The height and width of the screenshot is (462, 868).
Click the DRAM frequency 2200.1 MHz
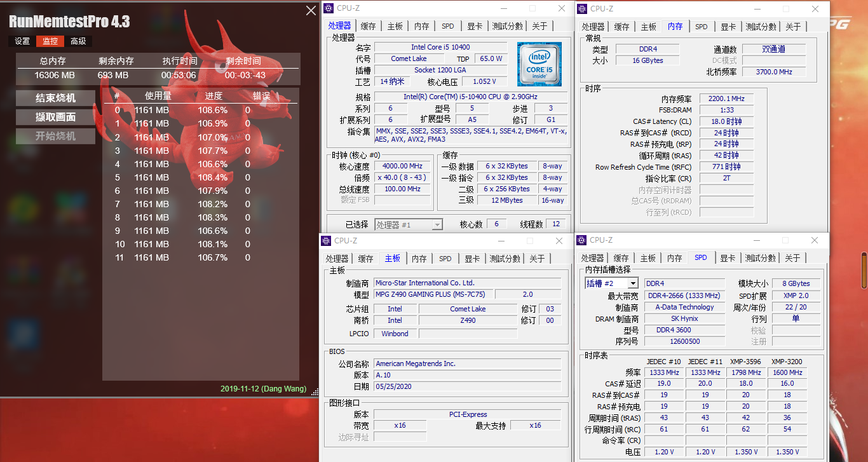coord(726,99)
